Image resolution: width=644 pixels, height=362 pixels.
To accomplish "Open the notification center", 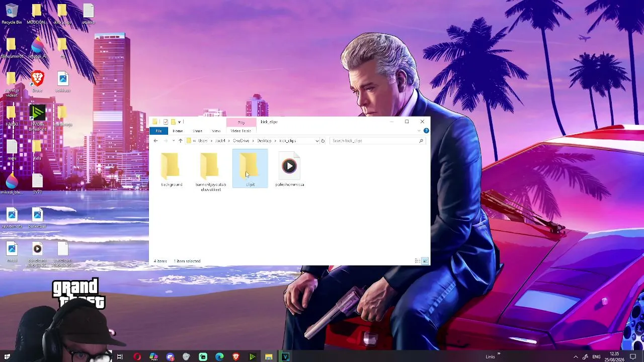I will (x=633, y=357).
